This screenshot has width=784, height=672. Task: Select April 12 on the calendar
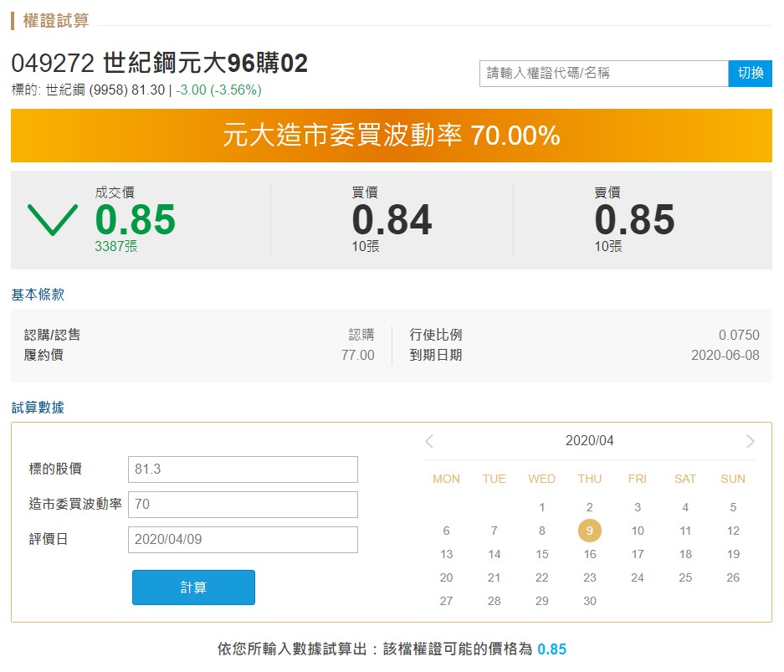733,531
